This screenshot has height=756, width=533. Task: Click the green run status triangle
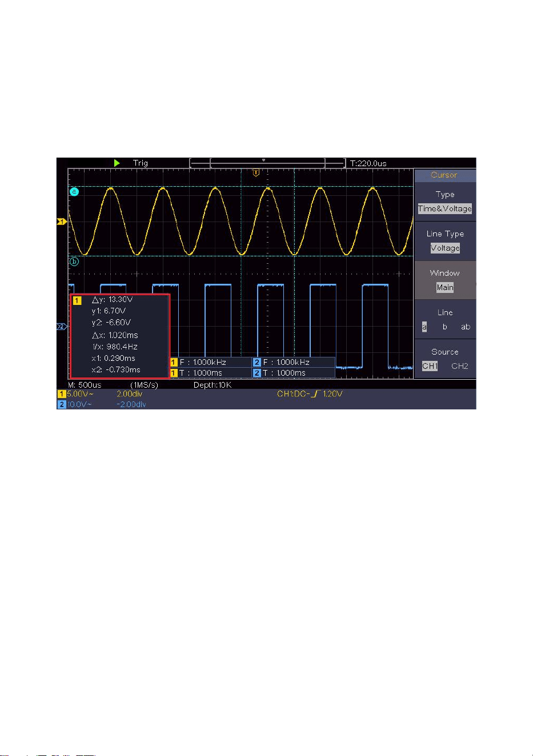click(117, 163)
